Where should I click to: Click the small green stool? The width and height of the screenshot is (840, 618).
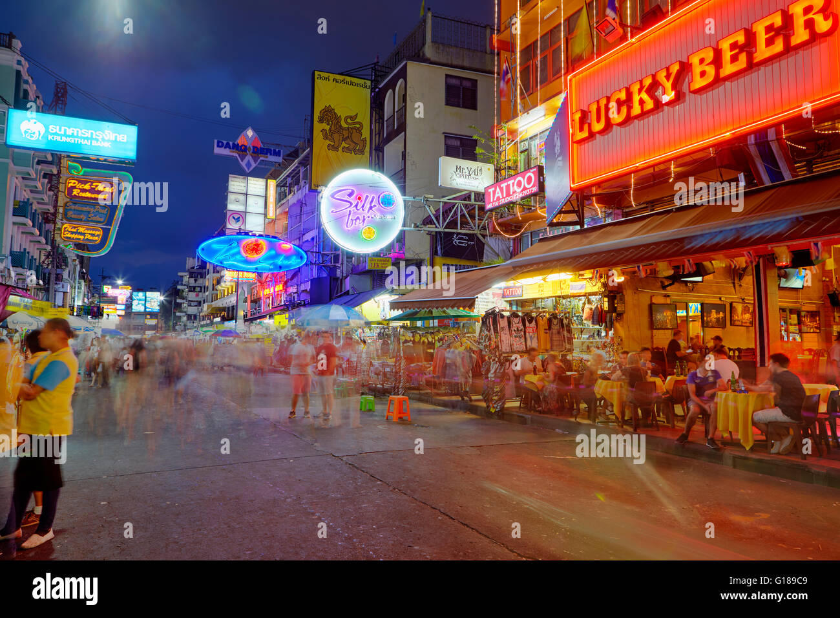[x=367, y=403]
